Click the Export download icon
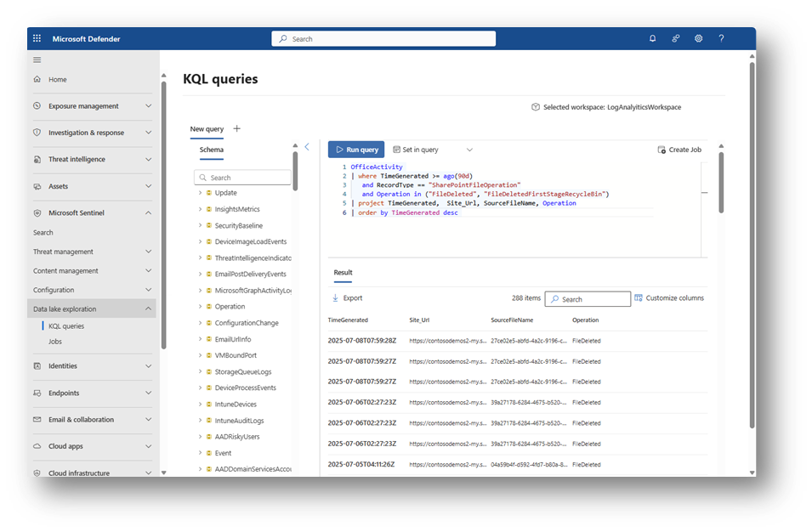The height and width of the screenshot is (532, 812). click(x=335, y=298)
